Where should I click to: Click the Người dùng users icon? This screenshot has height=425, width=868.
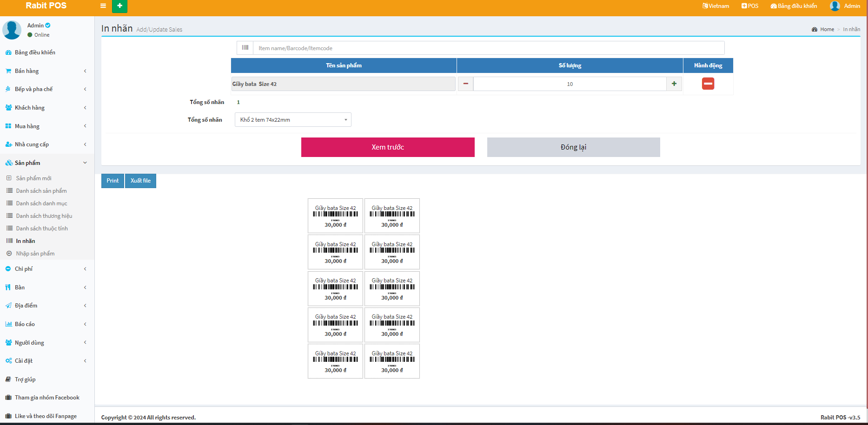tap(8, 343)
